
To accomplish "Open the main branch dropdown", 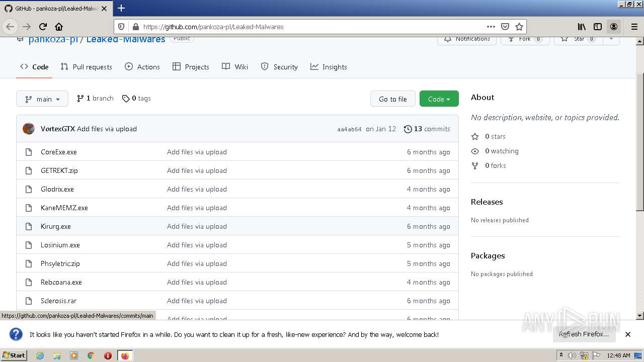I will (42, 99).
